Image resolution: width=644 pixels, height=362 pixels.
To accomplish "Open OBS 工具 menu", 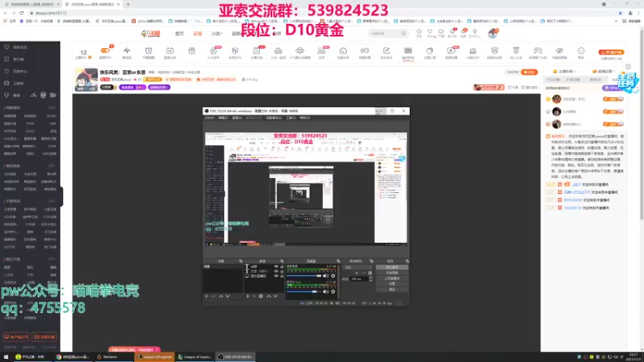I will point(291,117).
